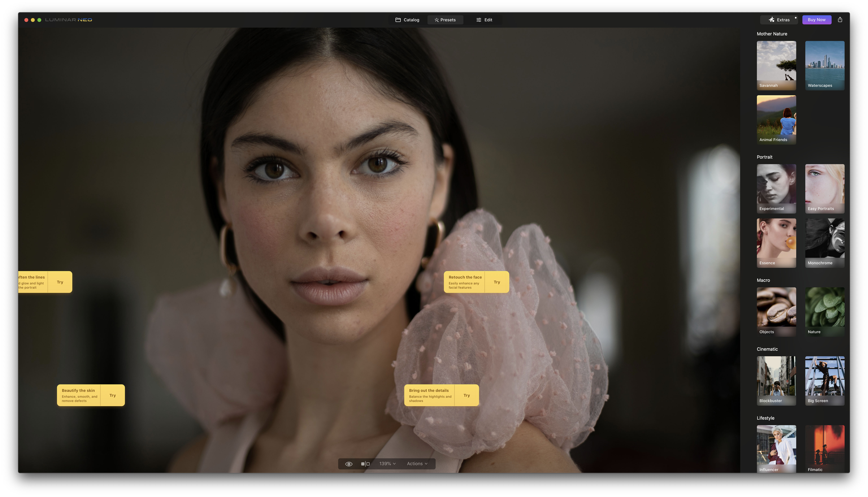
Task: Open the Actions dropdown menu
Action: (417, 464)
